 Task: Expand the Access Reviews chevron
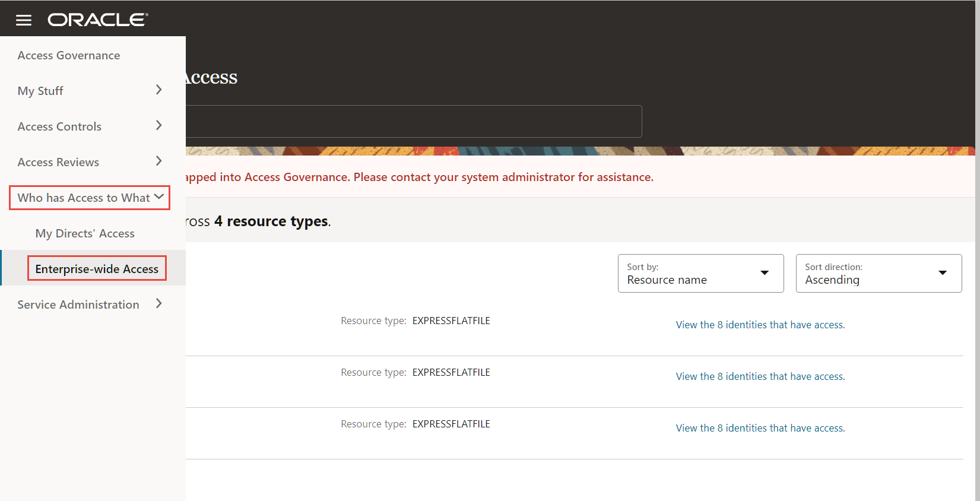pos(158,161)
